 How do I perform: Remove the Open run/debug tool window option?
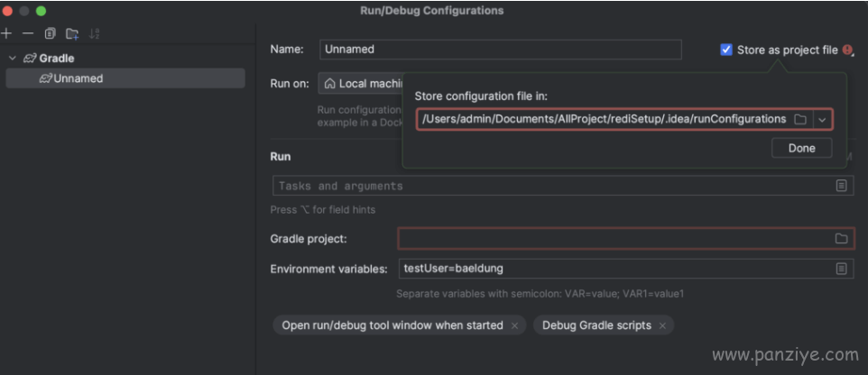(x=515, y=325)
